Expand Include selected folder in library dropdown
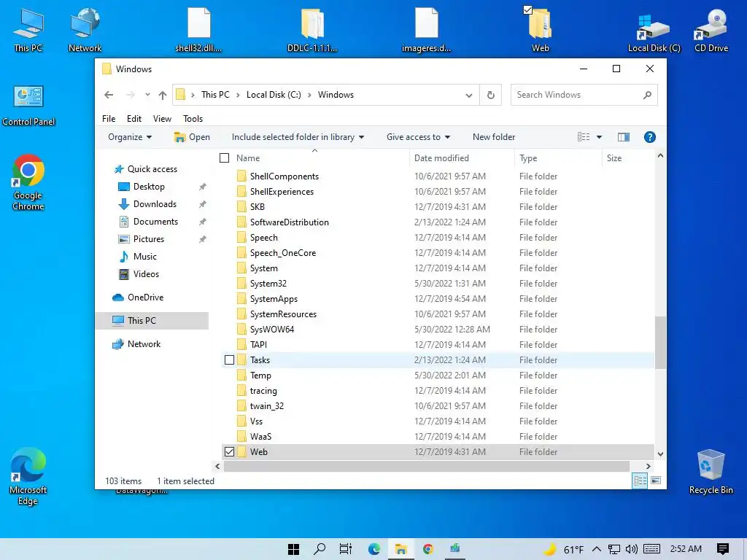 [x=298, y=137]
